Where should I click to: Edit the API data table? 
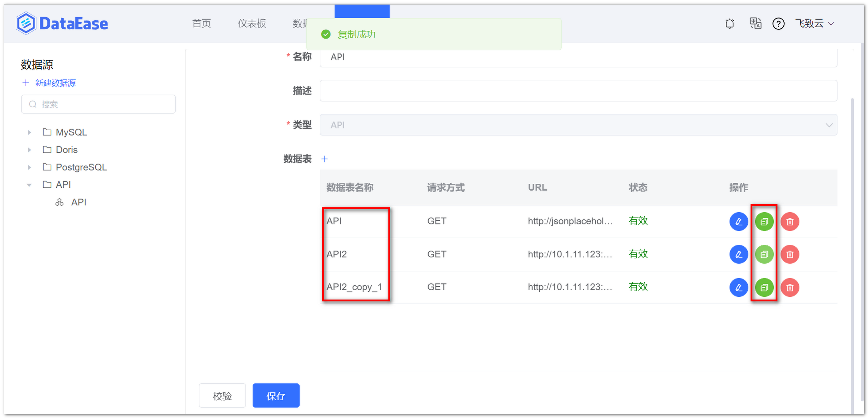point(739,222)
